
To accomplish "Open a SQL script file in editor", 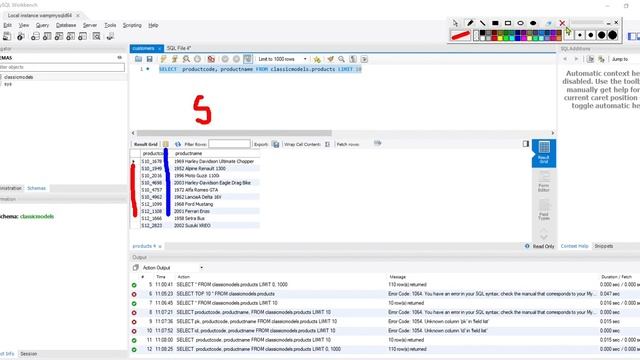I will [x=138, y=59].
